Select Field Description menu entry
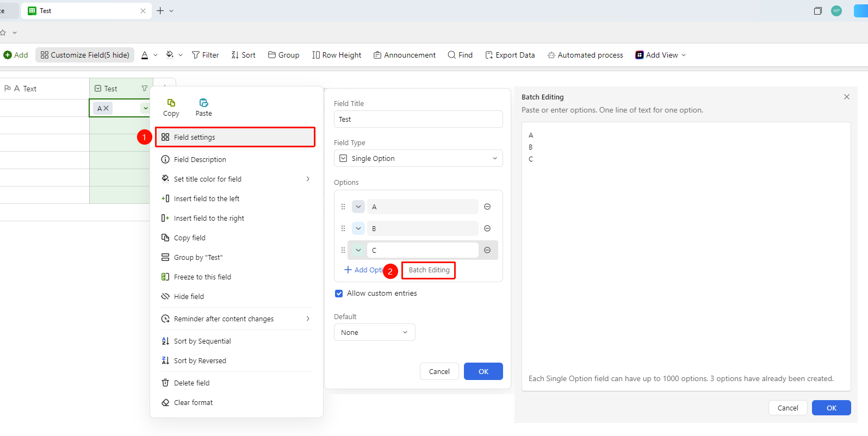Image resolution: width=868 pixels, height=436 pixels. [x=236, y=159]
